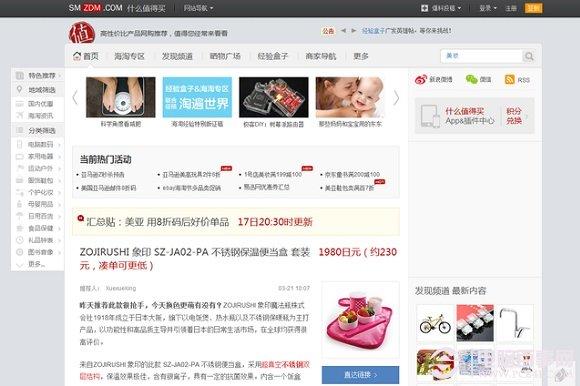Open the 经验盒子 announcement link

point(373,31)
